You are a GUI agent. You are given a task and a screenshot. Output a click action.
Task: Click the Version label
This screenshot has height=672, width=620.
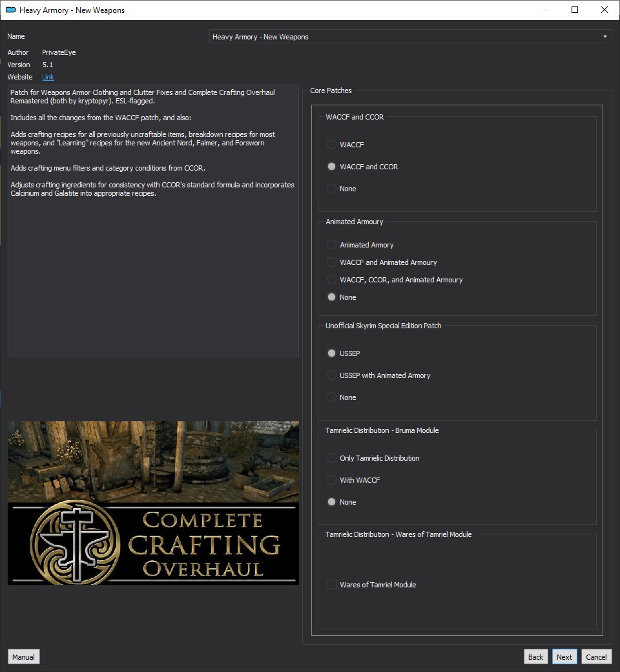pos(19,65)
